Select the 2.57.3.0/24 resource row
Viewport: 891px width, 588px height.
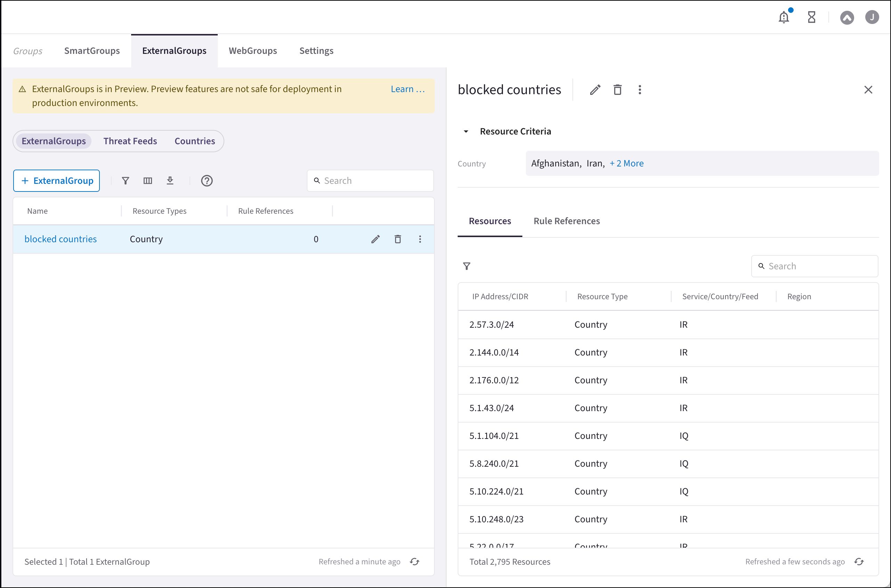(x=668, y=325)
